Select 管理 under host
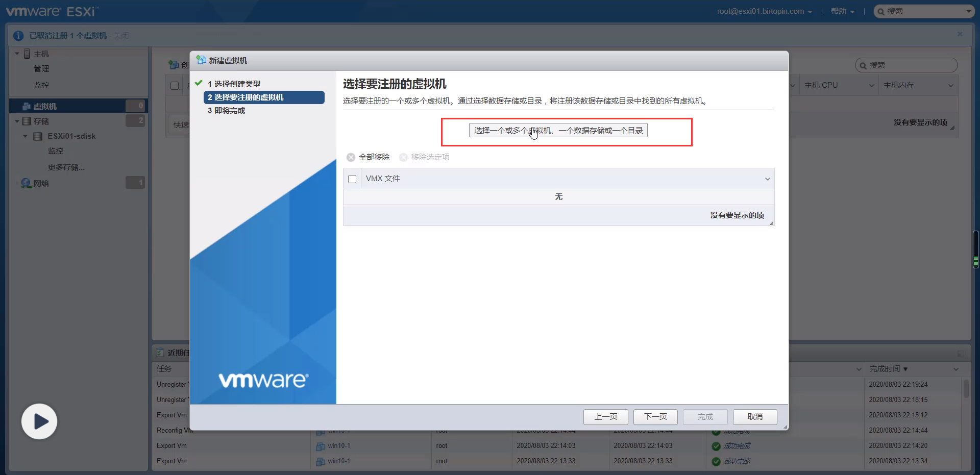Viewport: 980px width, 475px height. (x=41, y=69)
